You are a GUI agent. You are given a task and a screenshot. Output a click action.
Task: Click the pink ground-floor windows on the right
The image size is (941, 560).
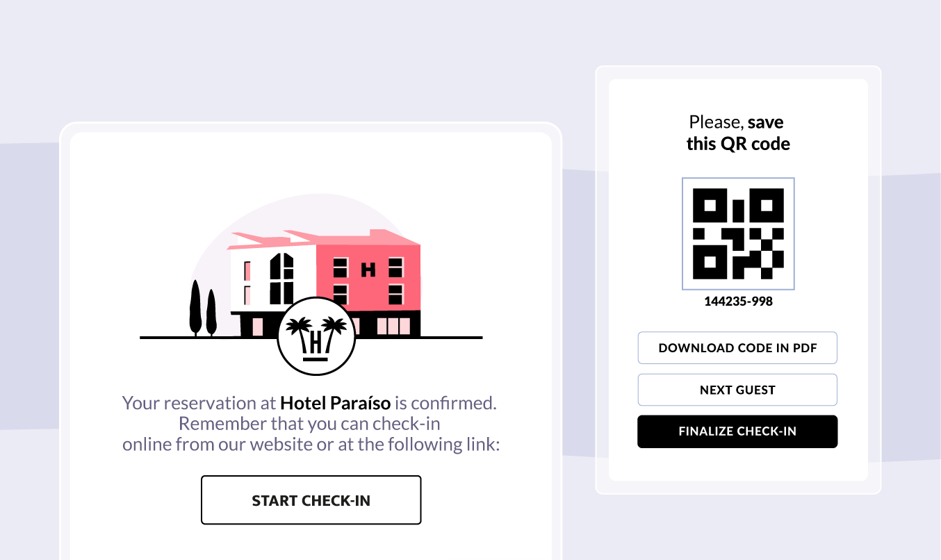click(394, 327)
